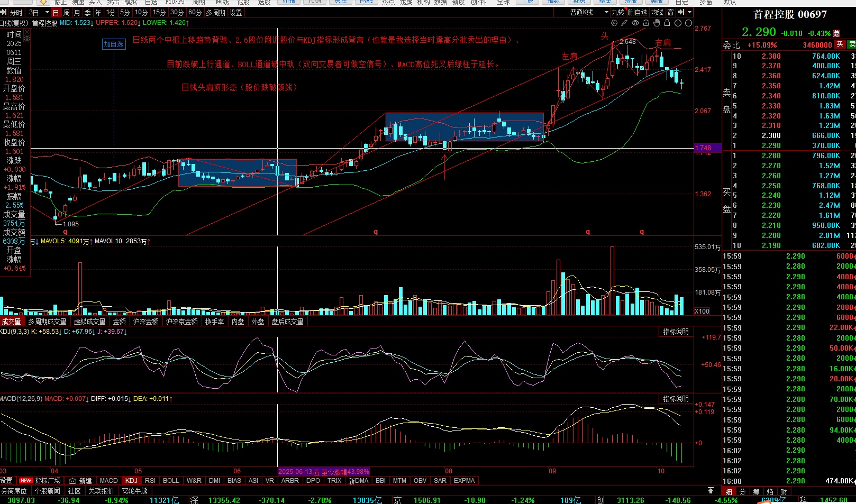This screenshot has height=504, width=856.
Task: Toggle chart drawings visibility eye icon
Action: (x=635, y=23)
